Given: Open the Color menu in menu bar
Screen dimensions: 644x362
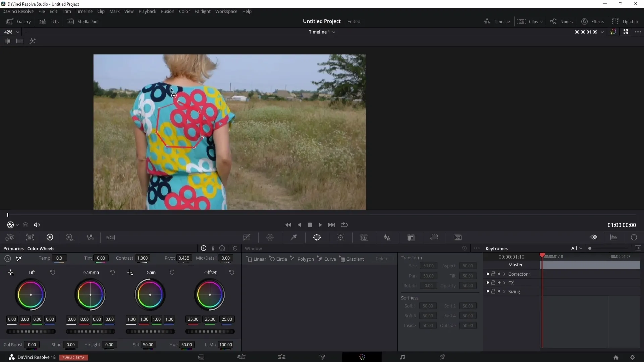Looking at the screenshot, I should pos(184,11).
